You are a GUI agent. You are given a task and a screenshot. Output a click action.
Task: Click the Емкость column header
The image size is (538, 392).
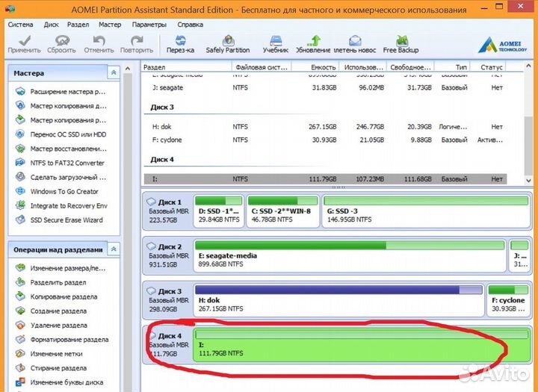coord(313,67)
